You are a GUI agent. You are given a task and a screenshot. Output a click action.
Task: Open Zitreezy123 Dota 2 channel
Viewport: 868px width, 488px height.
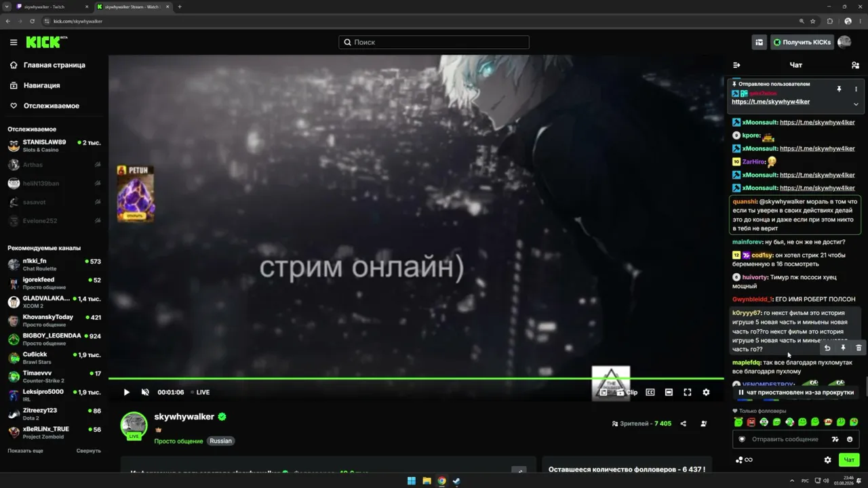click(x=54, y=413)
